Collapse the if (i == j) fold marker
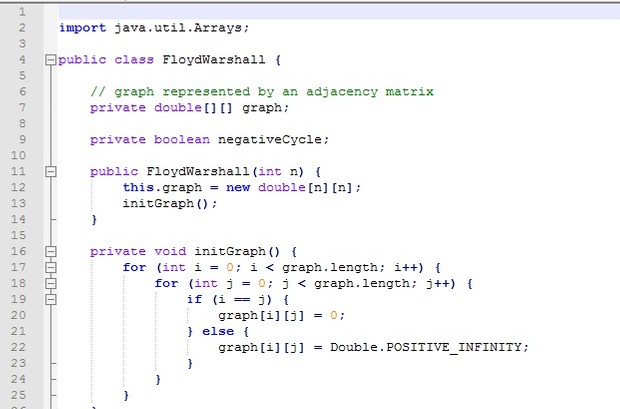 51,299
